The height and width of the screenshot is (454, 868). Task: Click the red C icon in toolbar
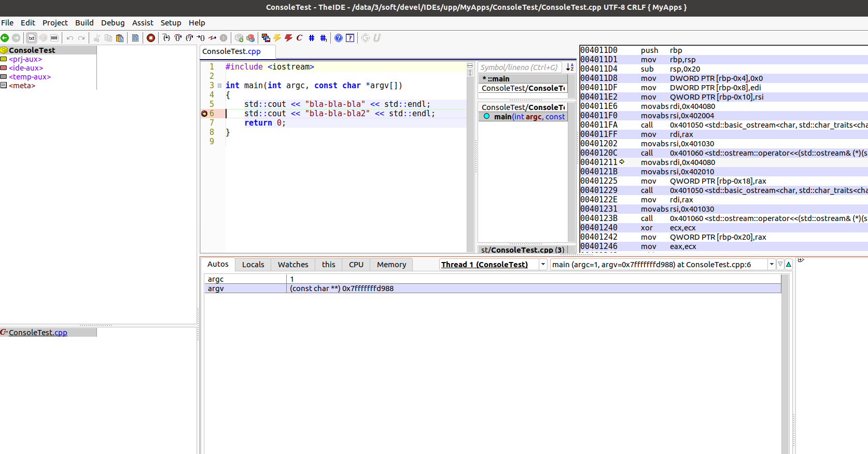(x=300, y=38)
